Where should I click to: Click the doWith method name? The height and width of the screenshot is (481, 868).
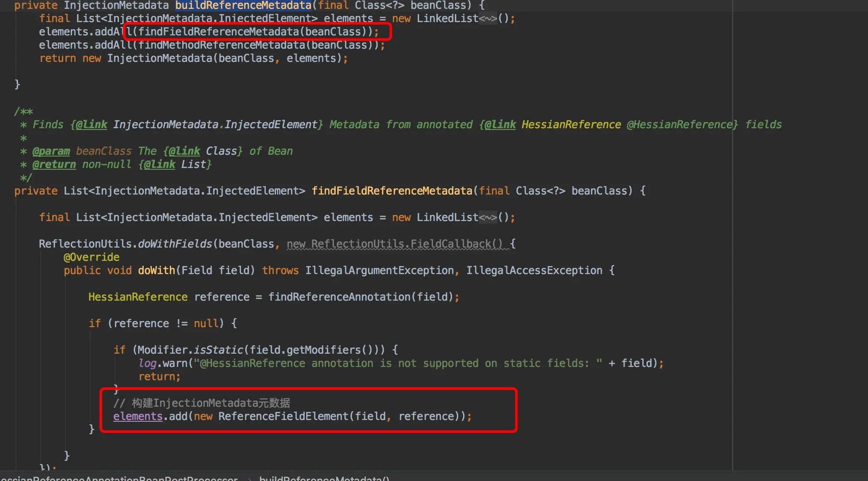click(156, 271)
